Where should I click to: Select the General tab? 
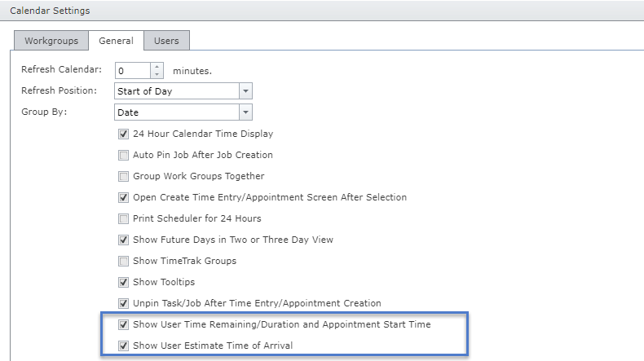click(x=116, y=40)
